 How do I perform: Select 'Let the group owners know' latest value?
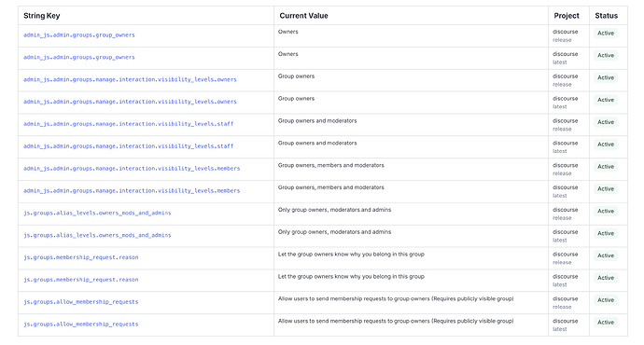click(x=351, y=276)
